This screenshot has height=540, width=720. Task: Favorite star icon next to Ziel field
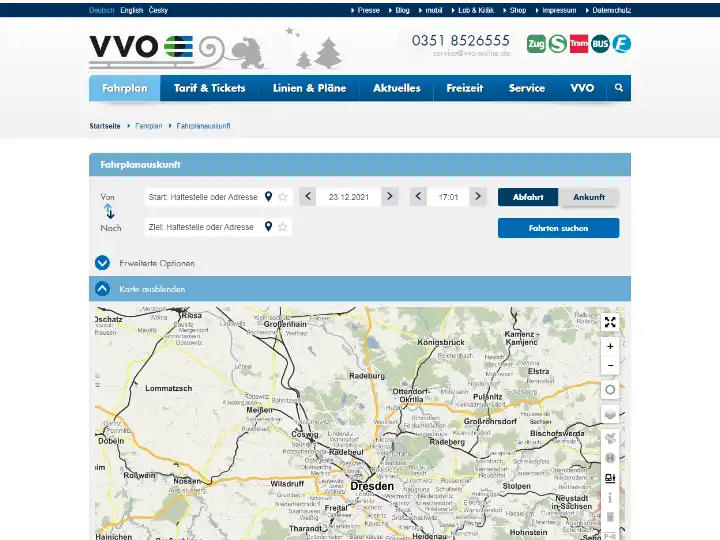283,227
